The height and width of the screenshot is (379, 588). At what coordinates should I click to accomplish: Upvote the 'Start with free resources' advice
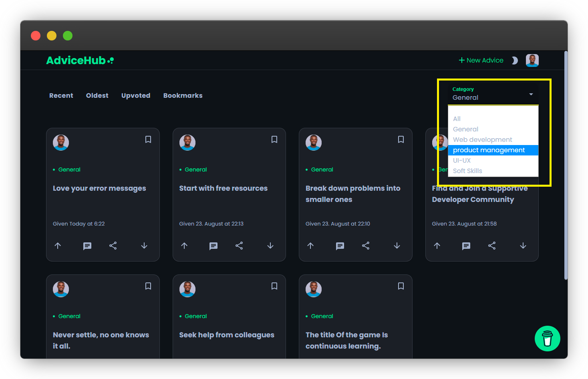[184, 246]
